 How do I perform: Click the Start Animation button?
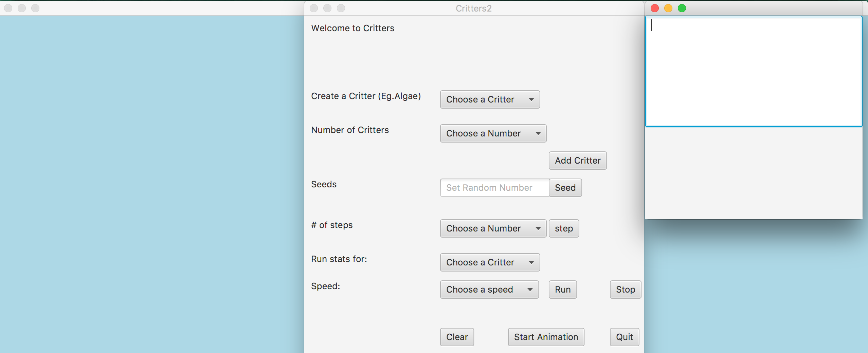(545, 337)
